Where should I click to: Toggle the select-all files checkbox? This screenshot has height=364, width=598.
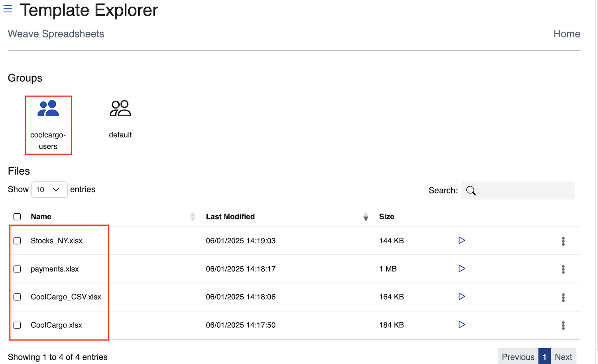pyautogui.click(x=17, y=217)
